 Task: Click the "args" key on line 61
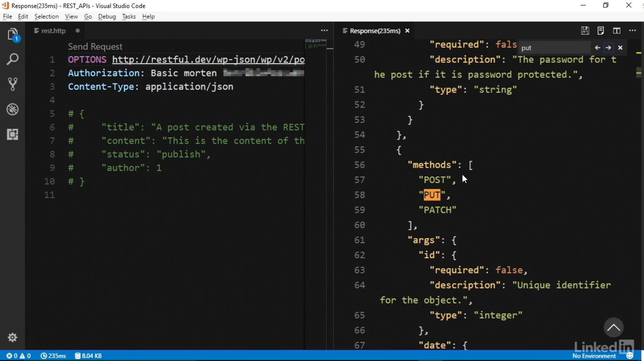[x=424, y=240]
